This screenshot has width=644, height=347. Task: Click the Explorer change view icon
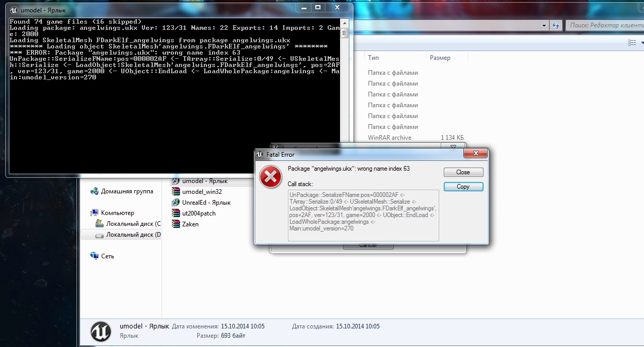point(631,42)
